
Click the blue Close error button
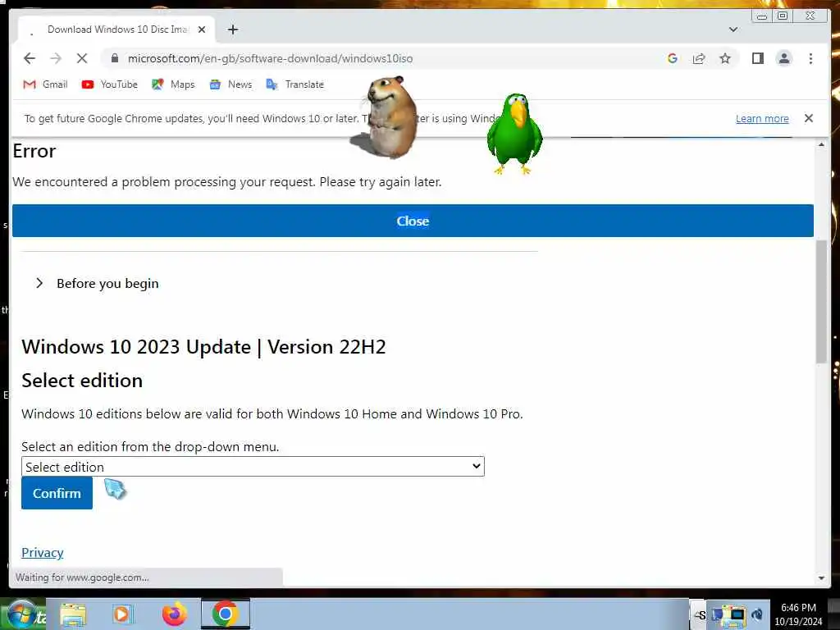(x=413, y=221)
